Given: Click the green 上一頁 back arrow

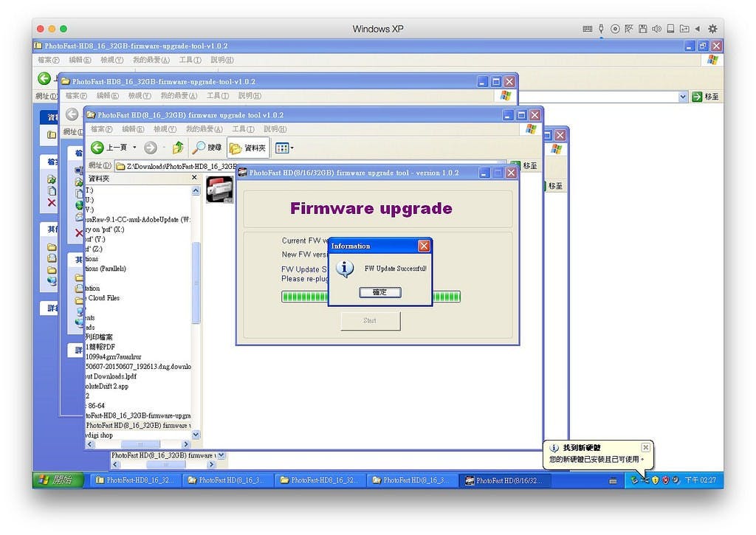Looking at the screenshot, I should [x=97, y=148].
